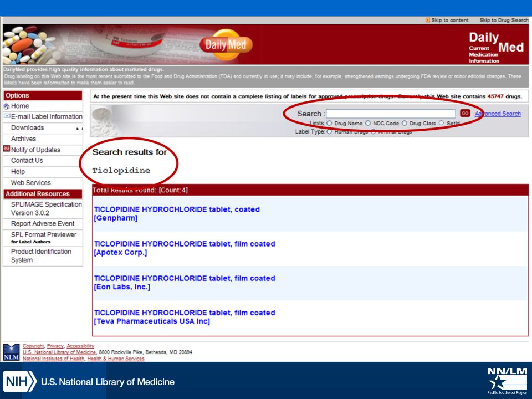
Task: Click the Ticlopidine search term text
Action: (121, 170)
